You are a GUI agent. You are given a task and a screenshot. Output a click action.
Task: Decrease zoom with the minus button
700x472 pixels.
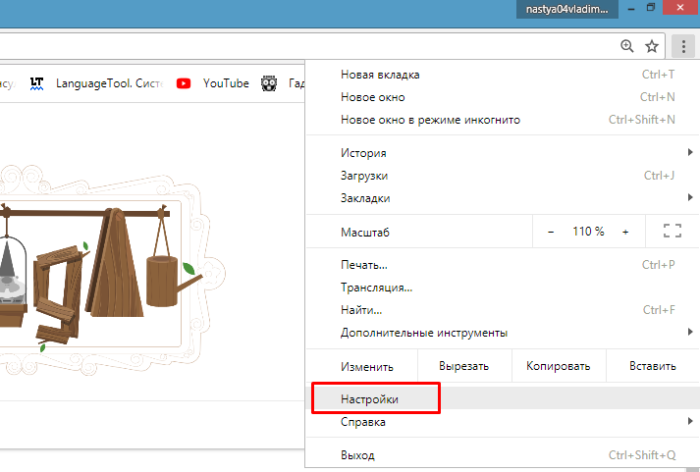(550, 231)
